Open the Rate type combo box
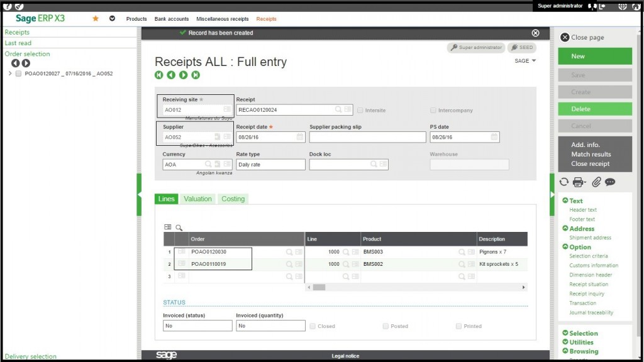The height and width of the screenshot is (362, 644). pos(270,165)
